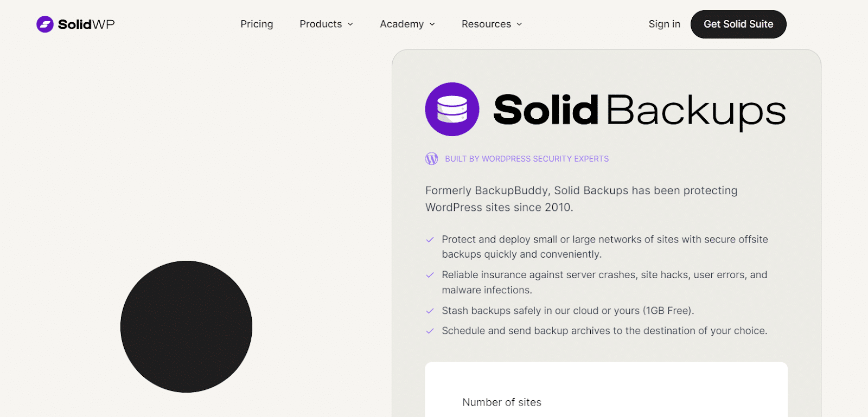The height and width of the screenshot is (417, 868).
Task: Click the Number of sites field
Action: [x=501, y=402]
